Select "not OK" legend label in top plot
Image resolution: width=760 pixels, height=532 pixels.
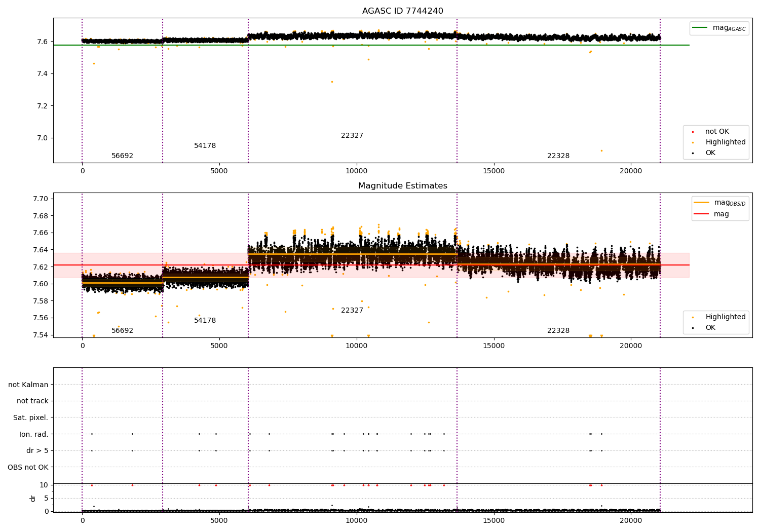pyautogui.click(x=717, y=132)
